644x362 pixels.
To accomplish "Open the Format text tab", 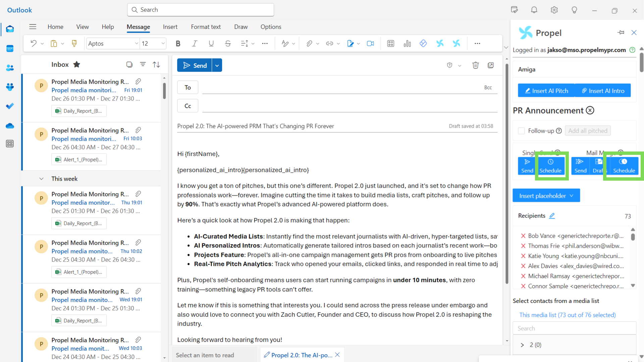I will click(206, 27).
